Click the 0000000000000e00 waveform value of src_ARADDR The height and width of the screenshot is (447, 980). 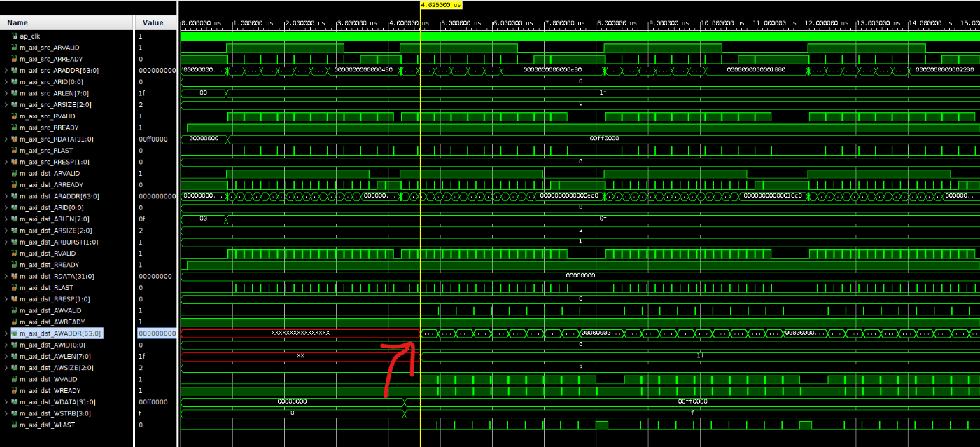click(552, 70)
